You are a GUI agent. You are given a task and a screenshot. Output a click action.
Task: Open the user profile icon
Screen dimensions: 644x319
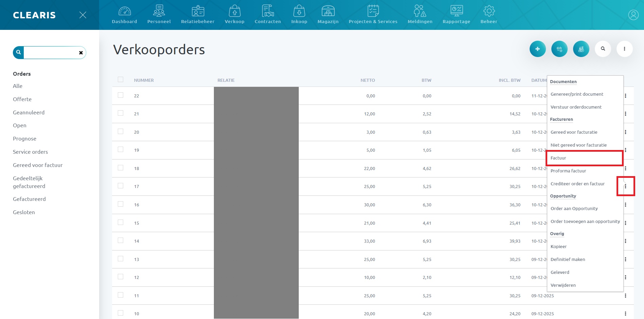[633, 15]
